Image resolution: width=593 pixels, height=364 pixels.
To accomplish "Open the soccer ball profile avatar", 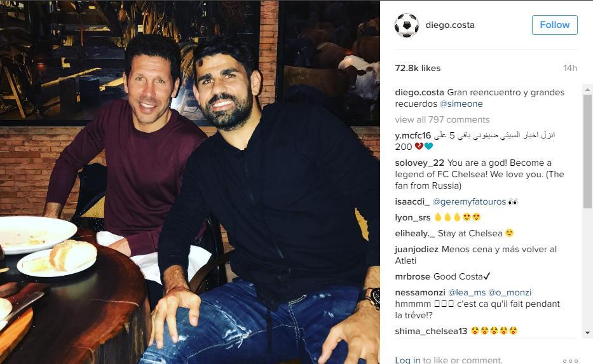I will (x=407, y=25).
